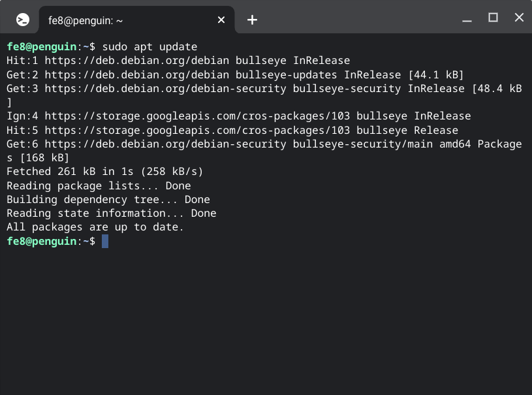Click the 'sudo apt update' command text
The width and height of the screenshot is (532, 395).
pos(149,47)
